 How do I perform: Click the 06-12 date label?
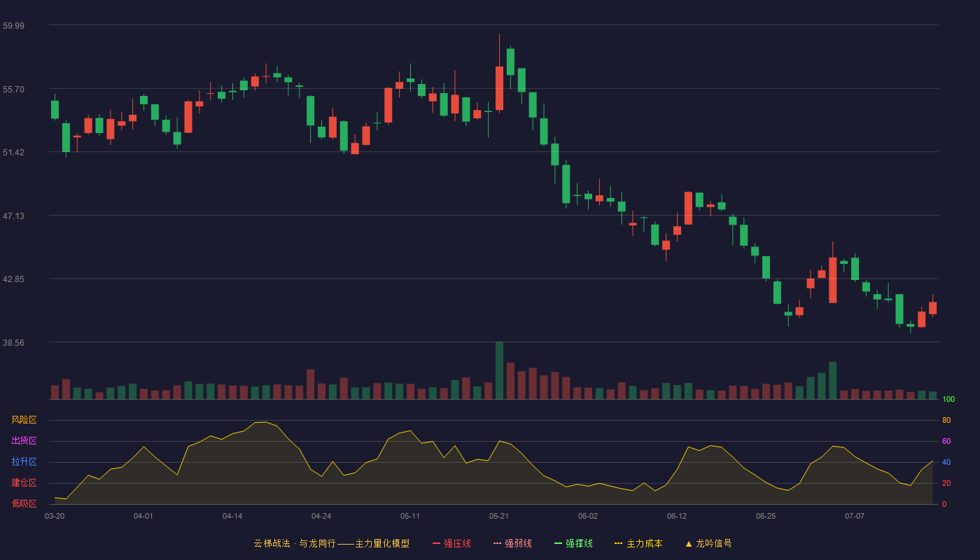677,516
